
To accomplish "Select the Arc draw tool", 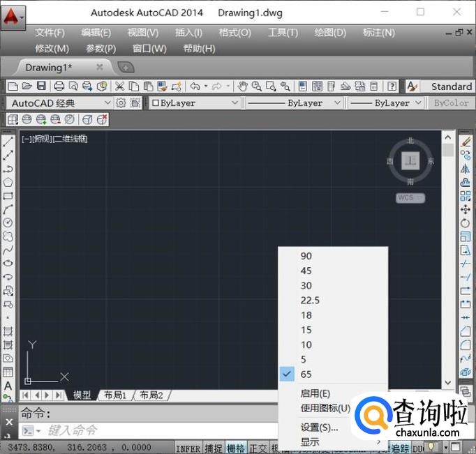I will point(8,209).
